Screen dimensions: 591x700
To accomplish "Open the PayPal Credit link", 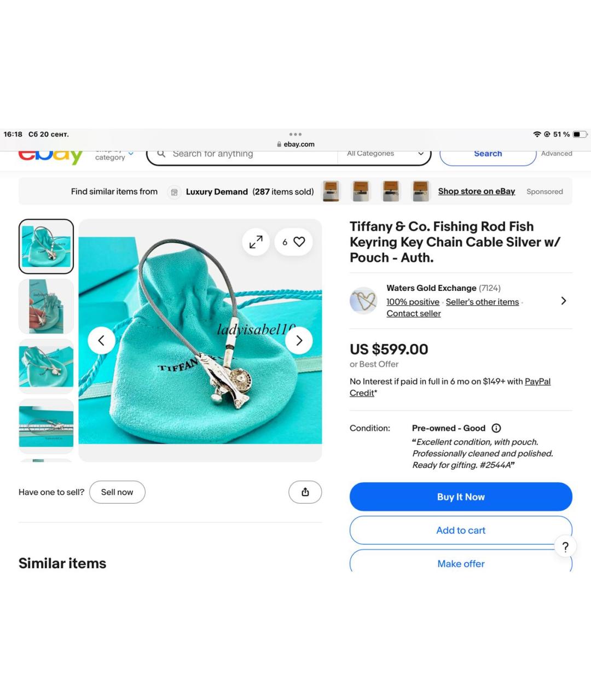I will click(x=537, y=382).
